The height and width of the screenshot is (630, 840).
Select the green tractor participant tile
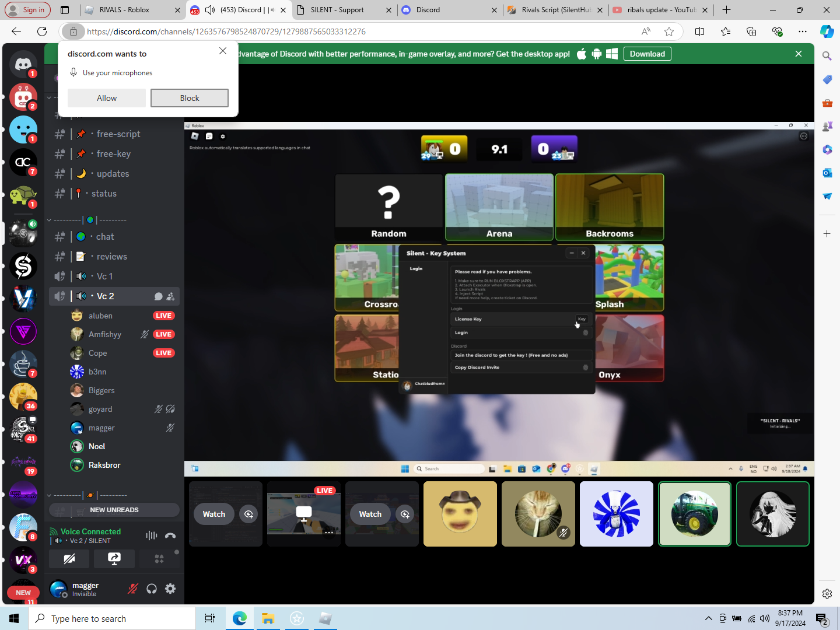695,514
